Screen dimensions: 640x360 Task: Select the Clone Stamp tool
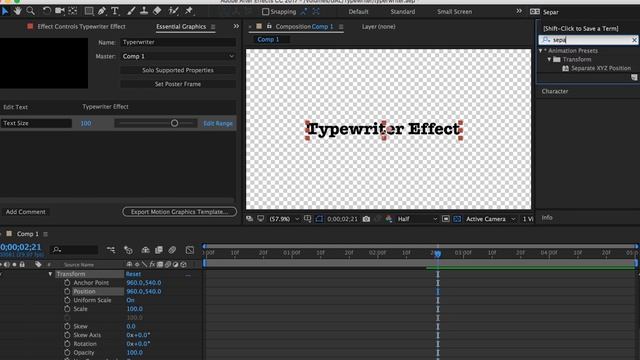(144, 11)
